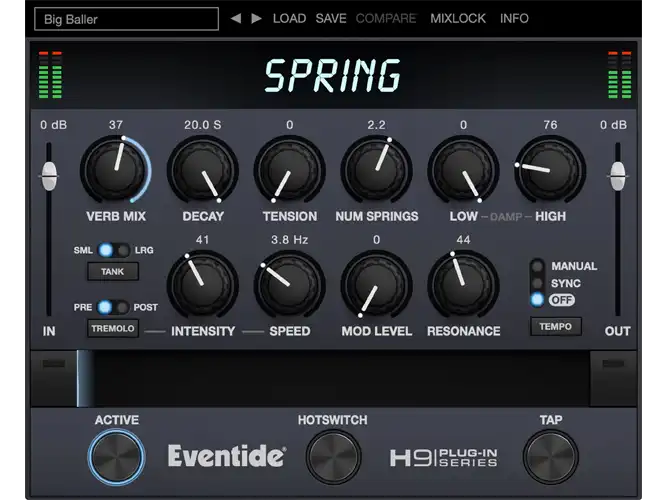Click the HOTSWITCH footswitch
The height and width of the screenshot is (500, 667).
333,457
